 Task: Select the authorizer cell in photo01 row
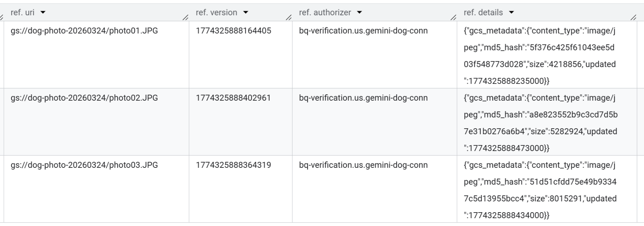[x=363, y=31]
